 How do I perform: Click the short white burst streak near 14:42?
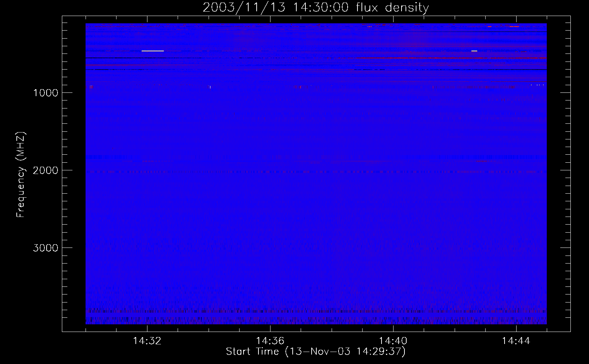474,51
